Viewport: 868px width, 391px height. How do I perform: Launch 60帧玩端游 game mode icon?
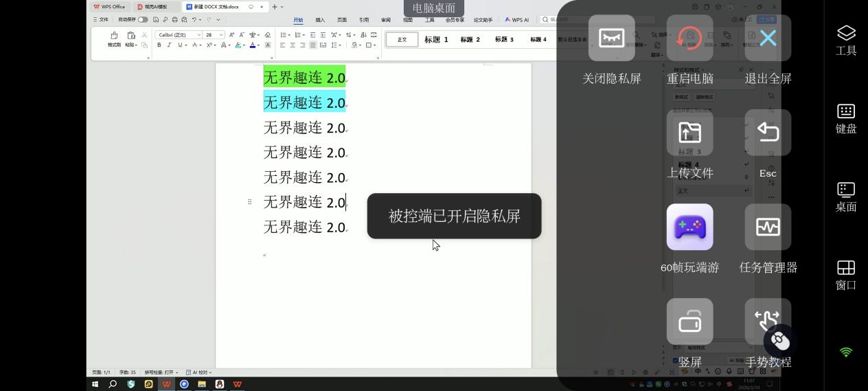tap(689, 227)
